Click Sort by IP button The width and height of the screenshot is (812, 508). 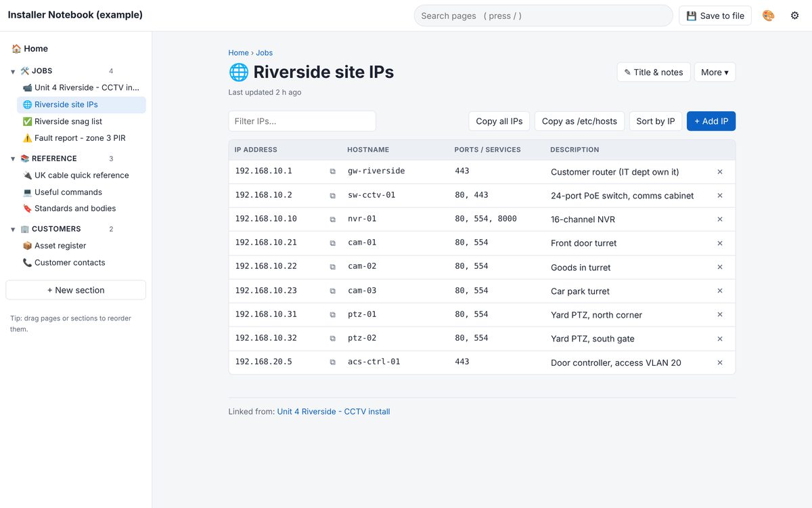[x=656, y=121]
